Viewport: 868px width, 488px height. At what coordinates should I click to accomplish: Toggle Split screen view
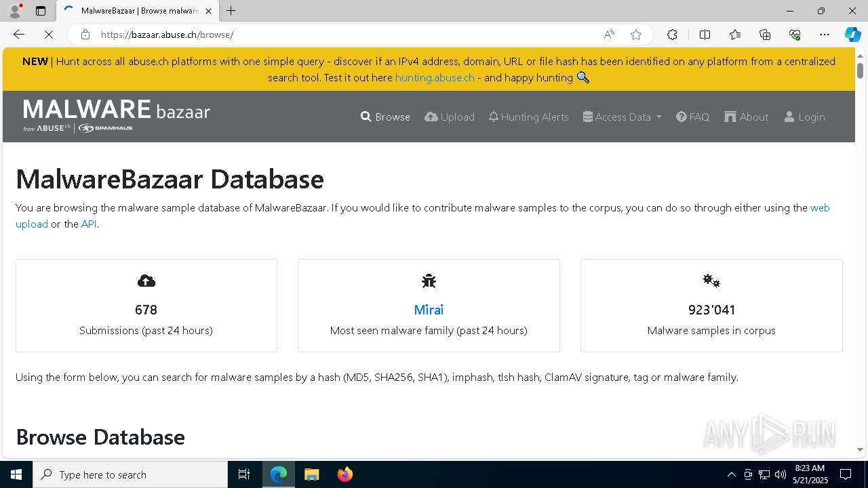[705, 35]
